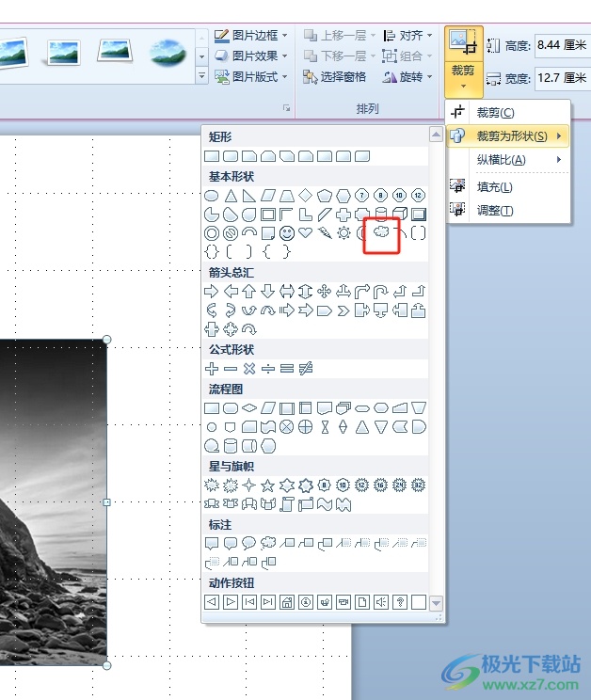Select the oval callout shape
Viewport: 591px width, 700px height.
pos(248,543)
